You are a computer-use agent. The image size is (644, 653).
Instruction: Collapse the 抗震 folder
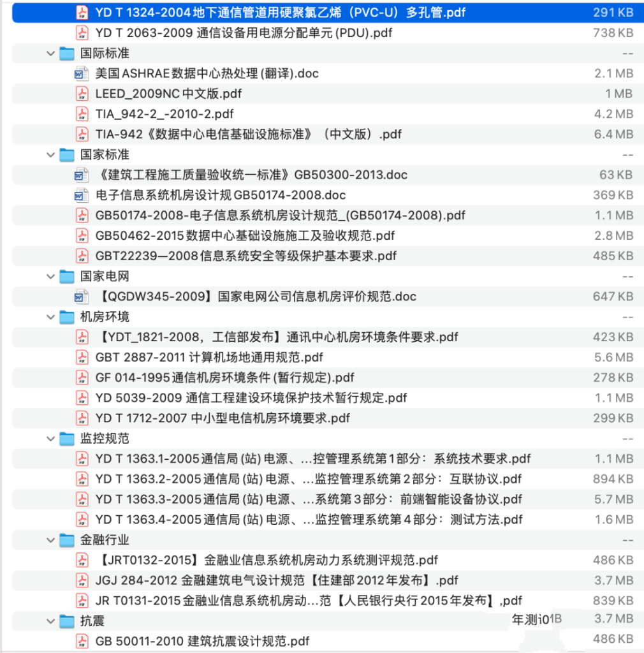pyautogui.click(x=50, y=621)
